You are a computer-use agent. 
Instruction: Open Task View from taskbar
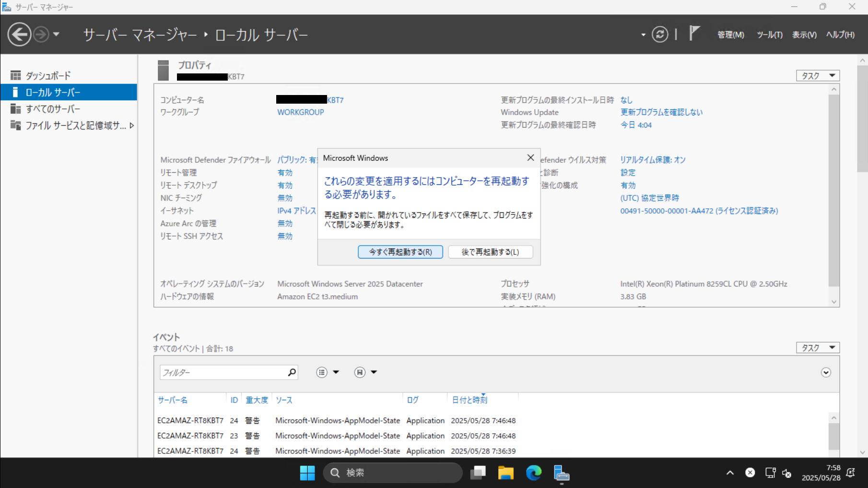click(478, 473)
